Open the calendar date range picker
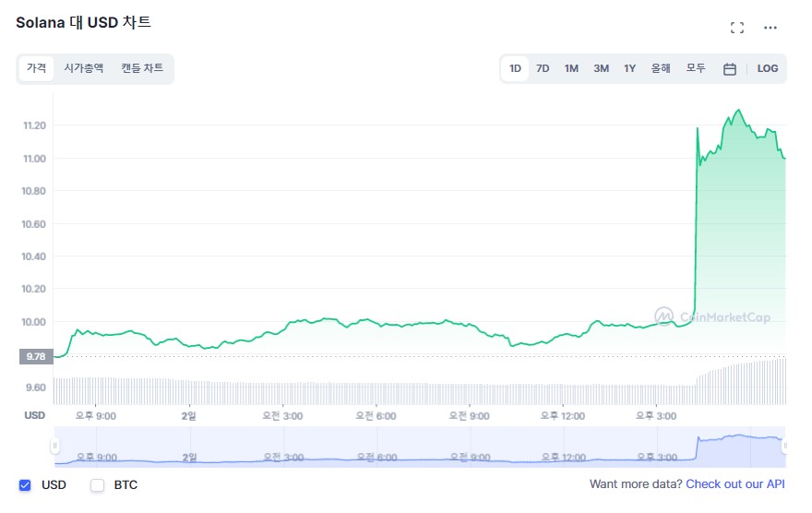 point(729,69)
